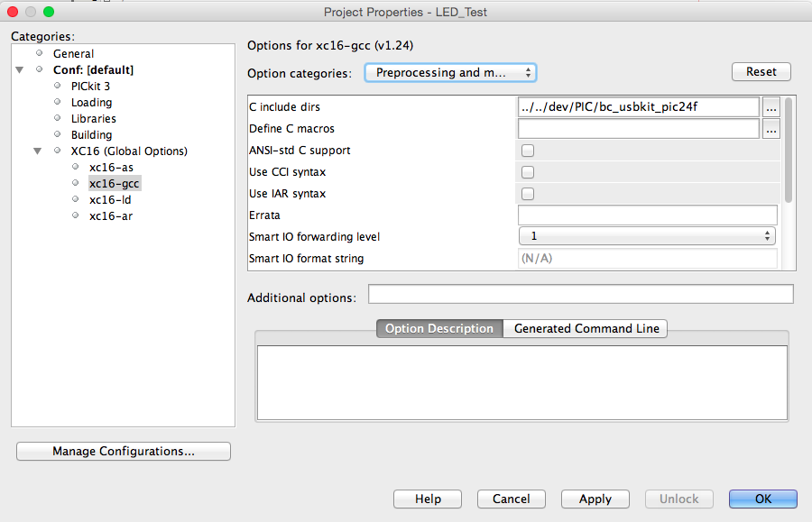This screenshot has height=522, width=812.
Task: Open the Define C macros browse button
Action: (x=770, y=129)
